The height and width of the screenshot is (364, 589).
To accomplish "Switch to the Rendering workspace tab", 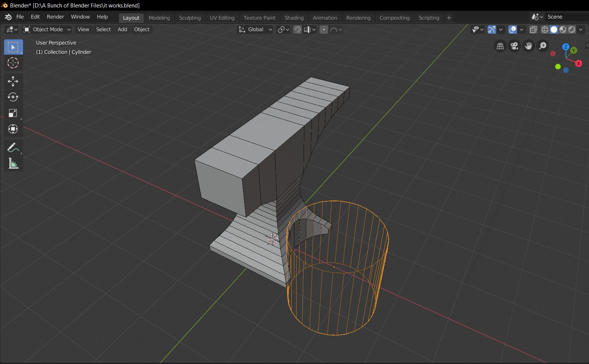I will click(x=358, y=18).
